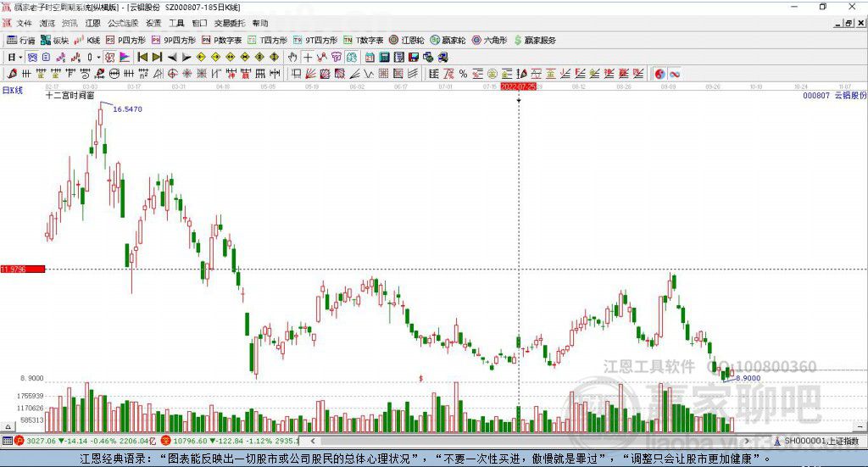868x467 pixels.
Task: Open the P四方形 tool
Action: 125,41
